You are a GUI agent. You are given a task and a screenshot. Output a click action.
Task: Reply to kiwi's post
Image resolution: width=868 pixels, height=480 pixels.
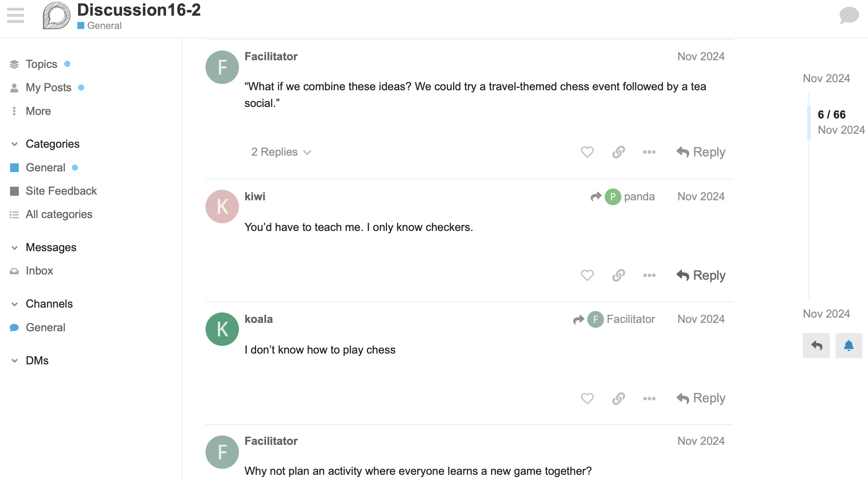click(701, 275)
